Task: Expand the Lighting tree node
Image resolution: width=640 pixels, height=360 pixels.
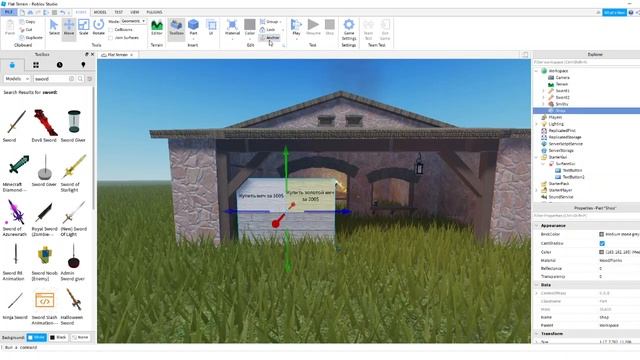Action: click(537, 124)
